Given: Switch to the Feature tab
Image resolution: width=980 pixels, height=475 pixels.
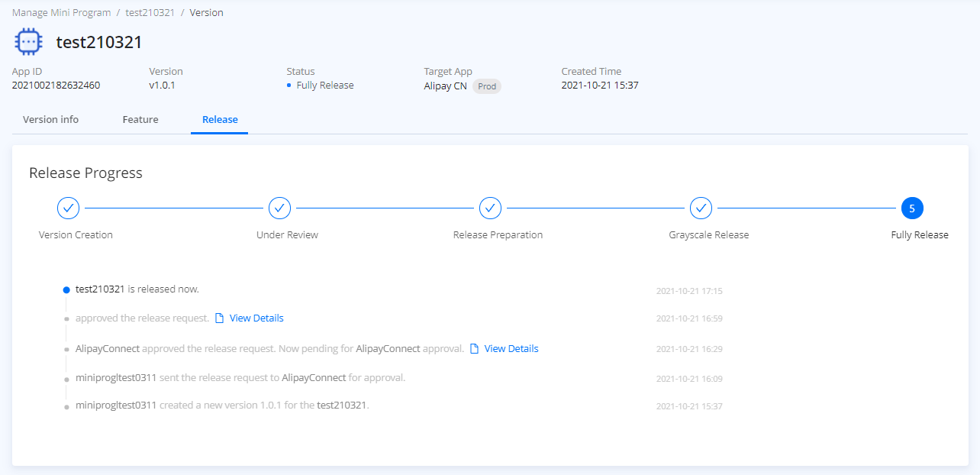Looking at the screenshot, I should tap(140, 120).
